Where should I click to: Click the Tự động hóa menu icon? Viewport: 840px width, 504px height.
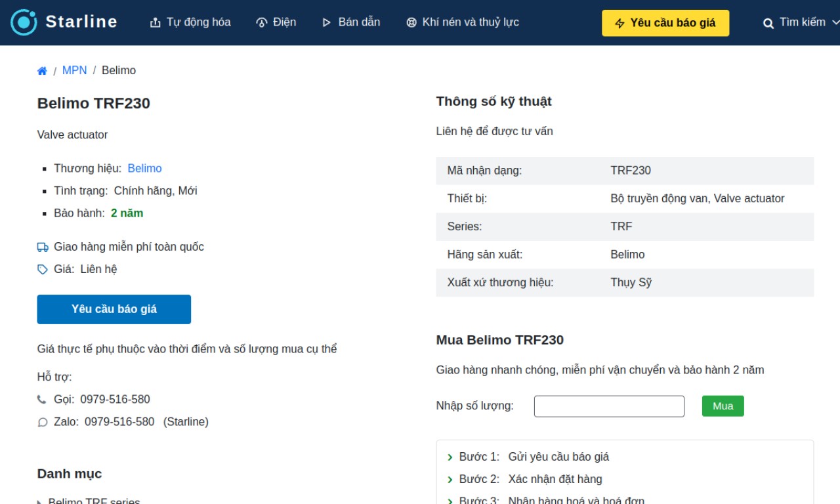[x=156, y=23]
